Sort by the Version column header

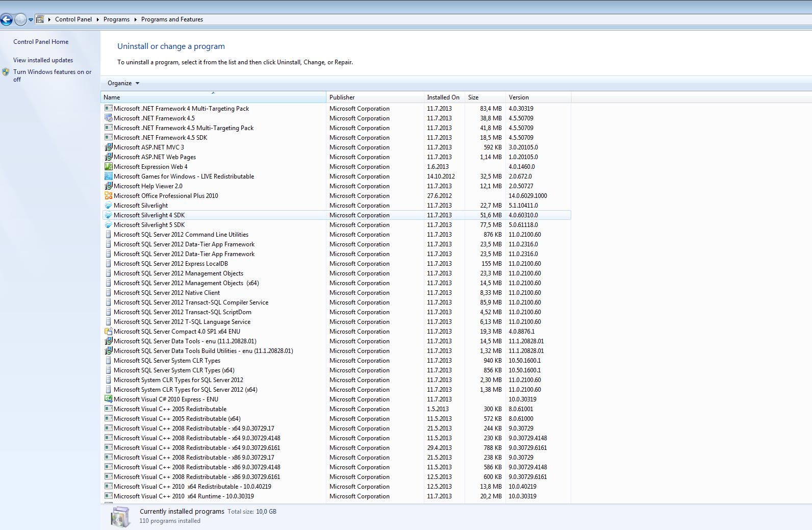[538, 97]
